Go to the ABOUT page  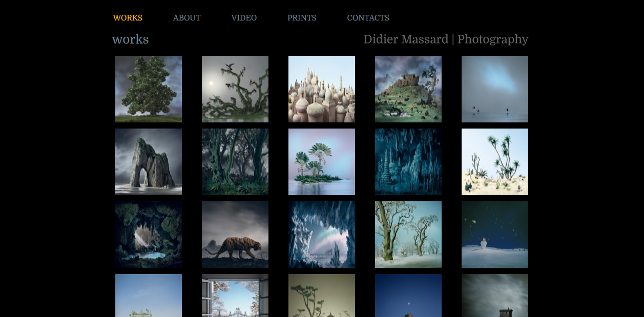pyautogui.click(x=186, y=18)
